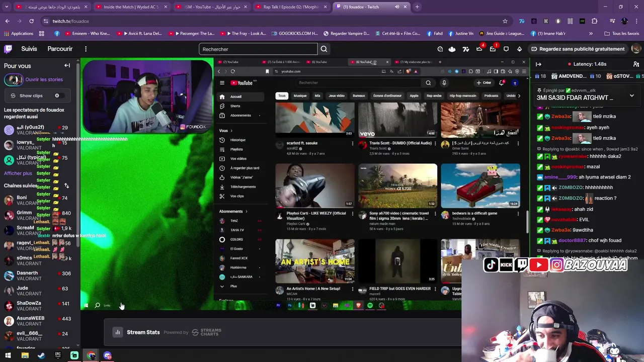644x362 pixels.
Task: Open Suivis on Twitch
Action: [x=29, y=49]
